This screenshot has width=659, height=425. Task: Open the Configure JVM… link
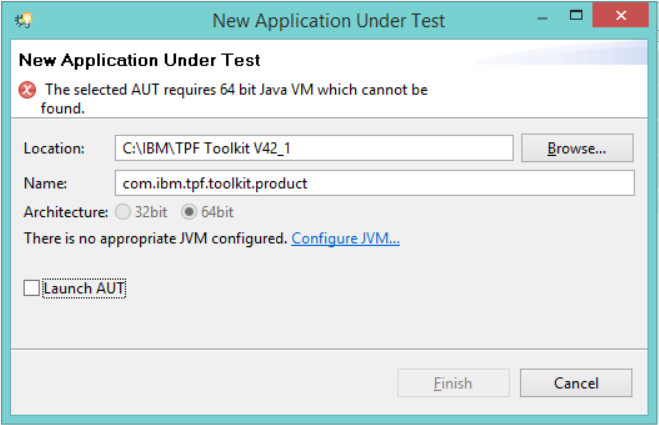click(345, 238)
